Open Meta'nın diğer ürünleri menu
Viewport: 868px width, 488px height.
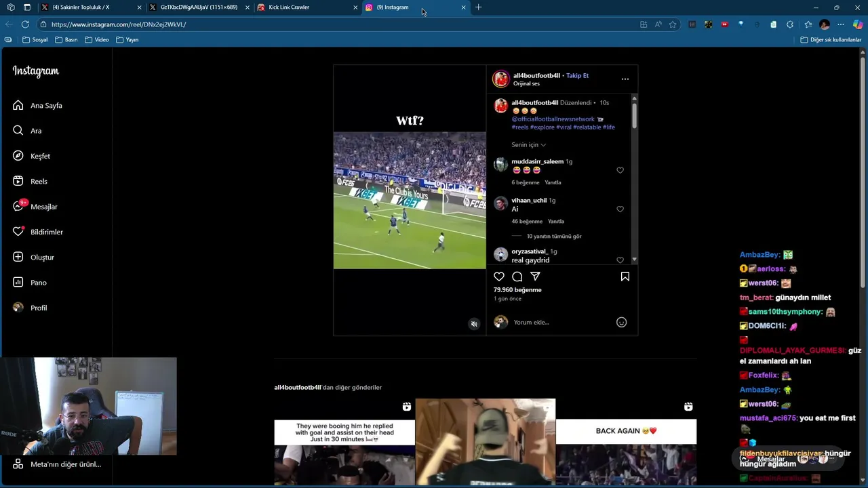click(56, 464)
